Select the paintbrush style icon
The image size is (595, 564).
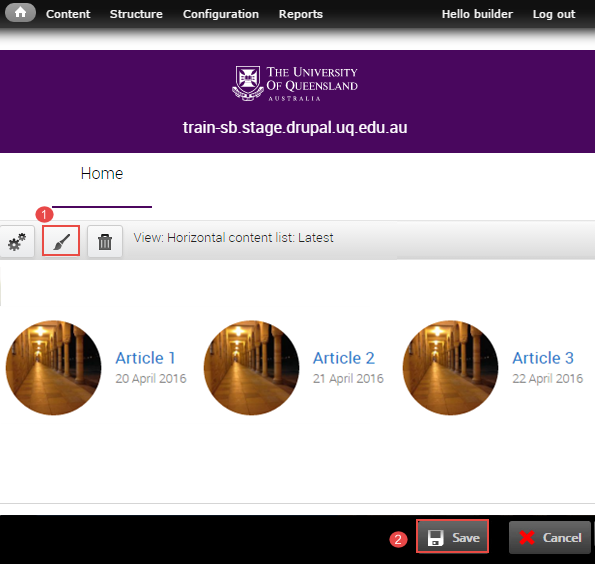[61, 241]
